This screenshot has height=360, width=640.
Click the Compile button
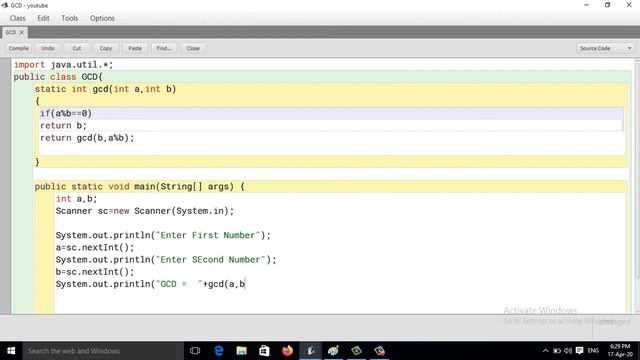click(19, 48)
